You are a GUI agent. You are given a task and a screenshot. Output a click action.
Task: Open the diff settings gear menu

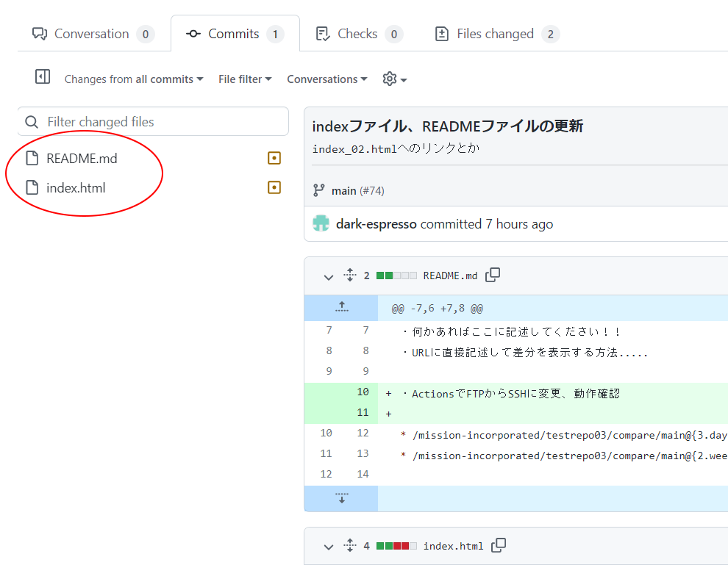(x=394, y=79)
